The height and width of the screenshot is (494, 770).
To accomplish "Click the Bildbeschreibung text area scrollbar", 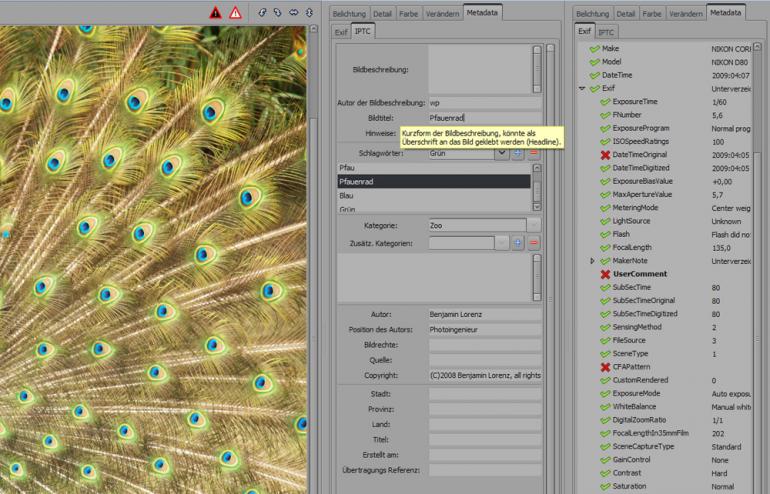I will point(537,69).
